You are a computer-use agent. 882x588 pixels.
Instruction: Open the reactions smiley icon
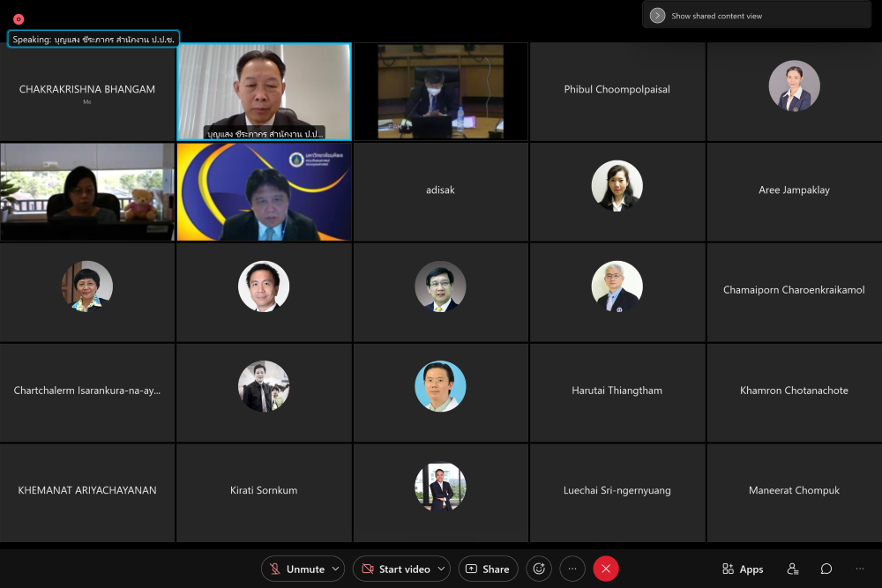(x=539, y=569)
